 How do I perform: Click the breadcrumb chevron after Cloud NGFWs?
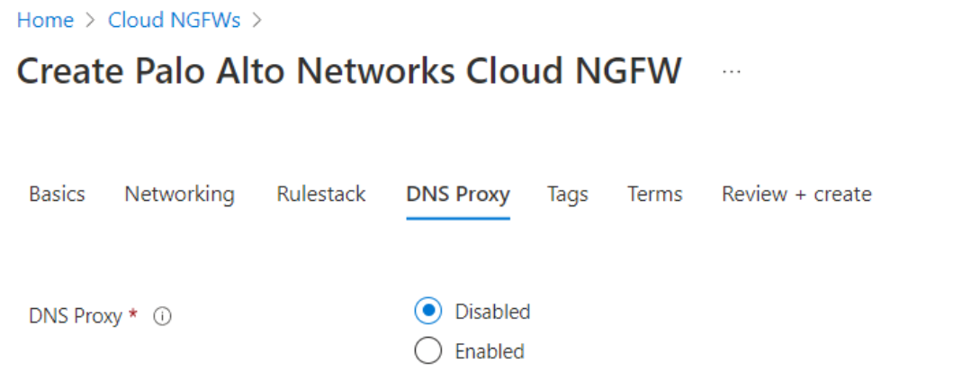point(257,21)
